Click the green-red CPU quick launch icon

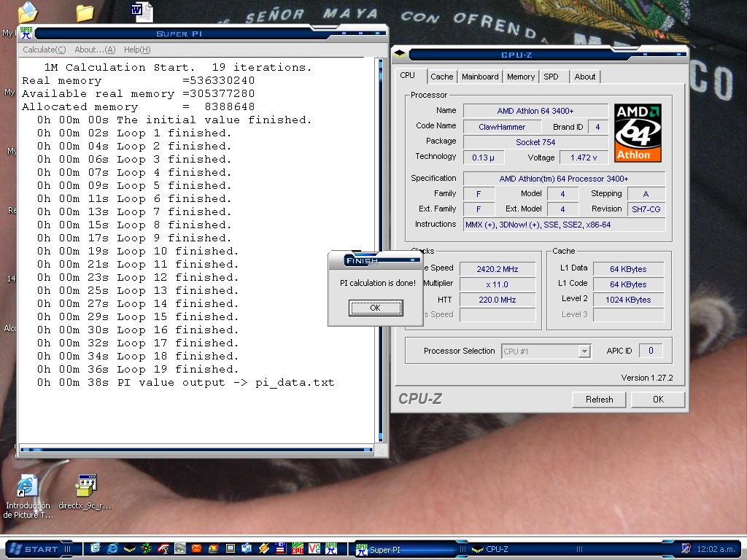tap(298, 548)
